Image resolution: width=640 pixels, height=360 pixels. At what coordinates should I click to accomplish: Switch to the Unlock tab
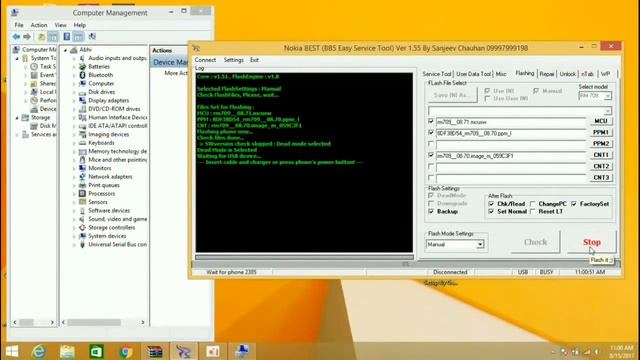(567, 74)
